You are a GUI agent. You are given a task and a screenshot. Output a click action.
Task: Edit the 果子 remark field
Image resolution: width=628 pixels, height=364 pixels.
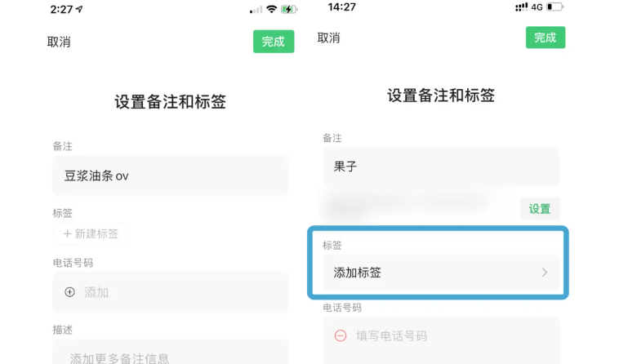[x=441, y=166]
